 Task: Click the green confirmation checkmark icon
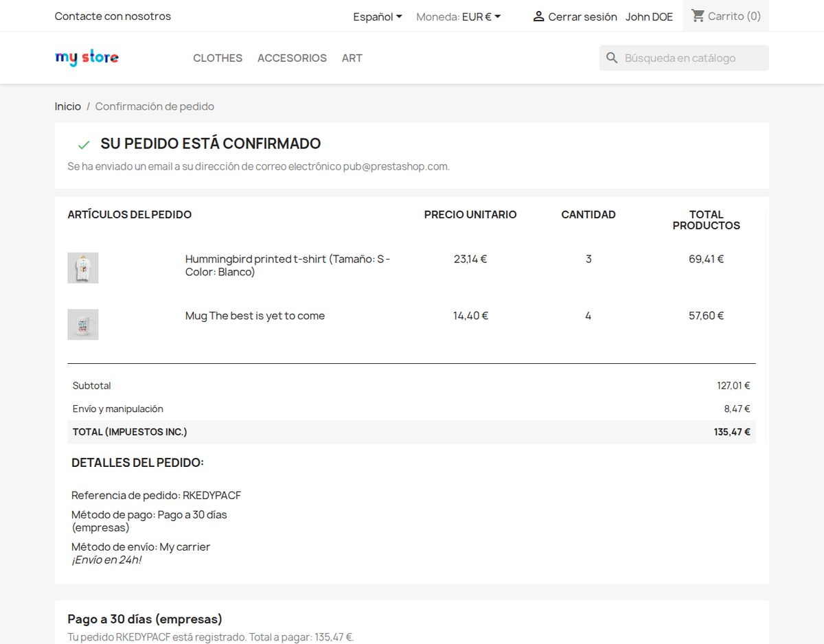(x=84, y=145)
